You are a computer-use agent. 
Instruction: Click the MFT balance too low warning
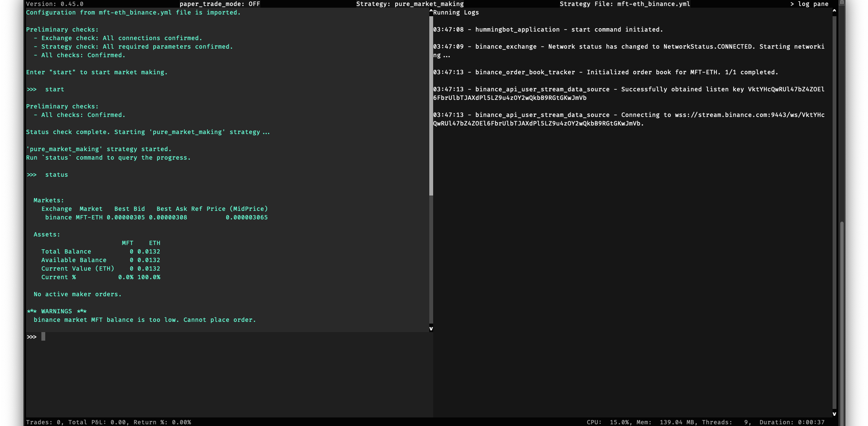pyautogui.click(x=145, y=319)
